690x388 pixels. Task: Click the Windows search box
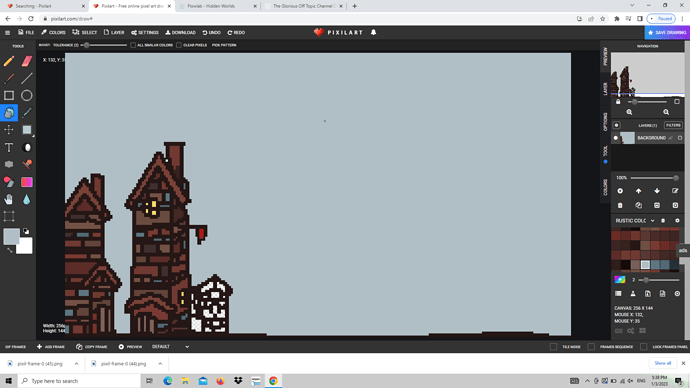[x=79, y=381]
